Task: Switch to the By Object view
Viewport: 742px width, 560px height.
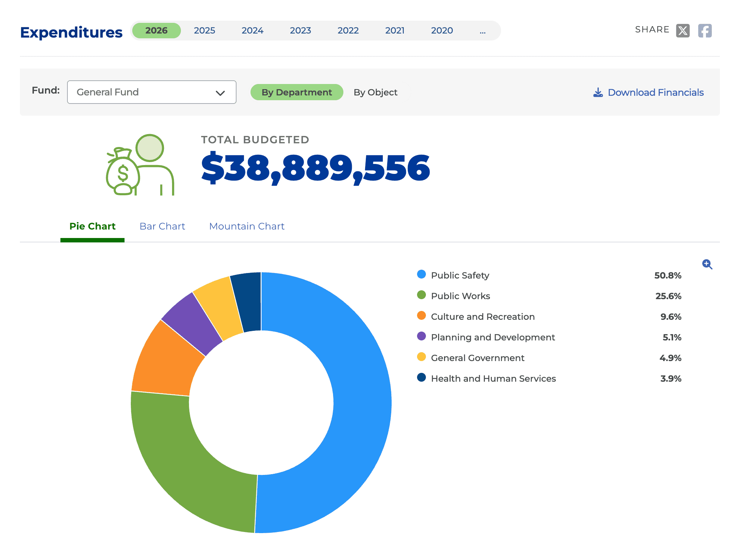Action: coord(375,92)
